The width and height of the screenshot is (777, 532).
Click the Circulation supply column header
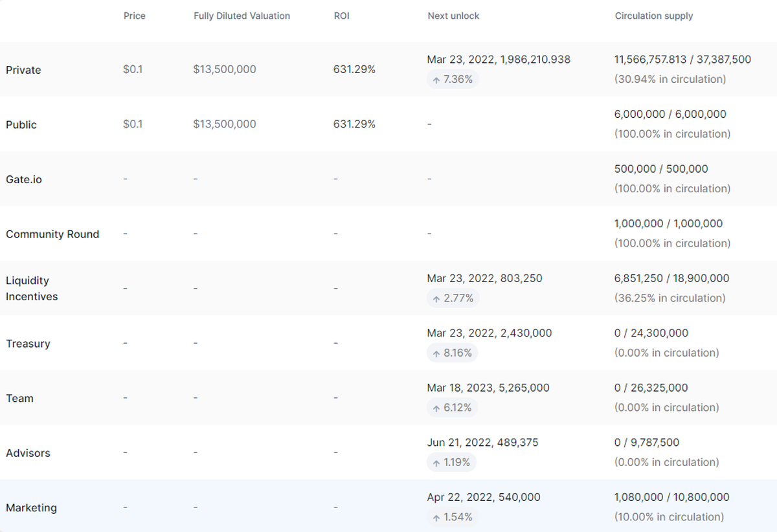(x=653, y=16)
